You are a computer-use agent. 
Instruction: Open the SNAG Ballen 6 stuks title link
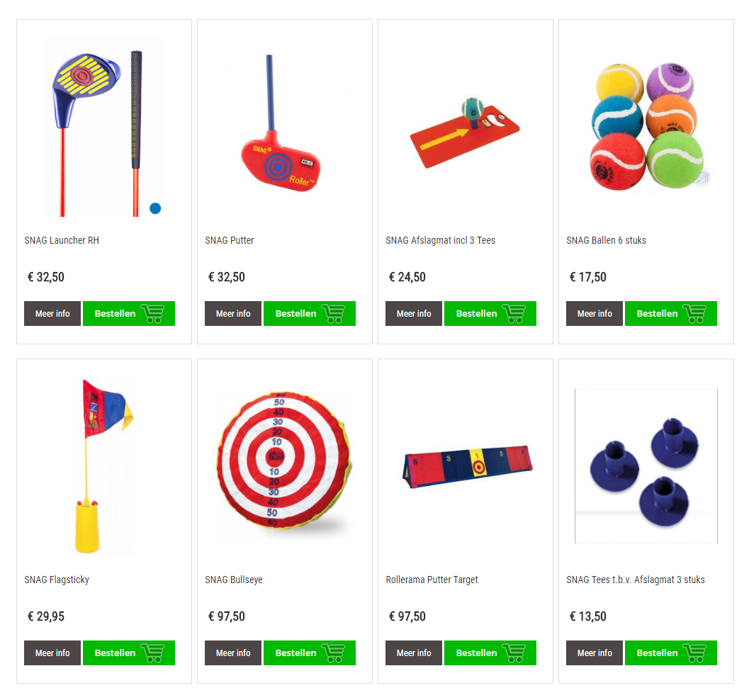point(606,240)
